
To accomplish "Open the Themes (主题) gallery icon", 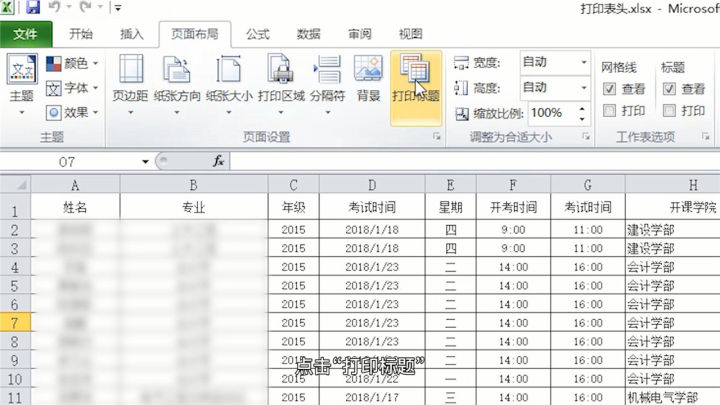I will pos(22,69).
